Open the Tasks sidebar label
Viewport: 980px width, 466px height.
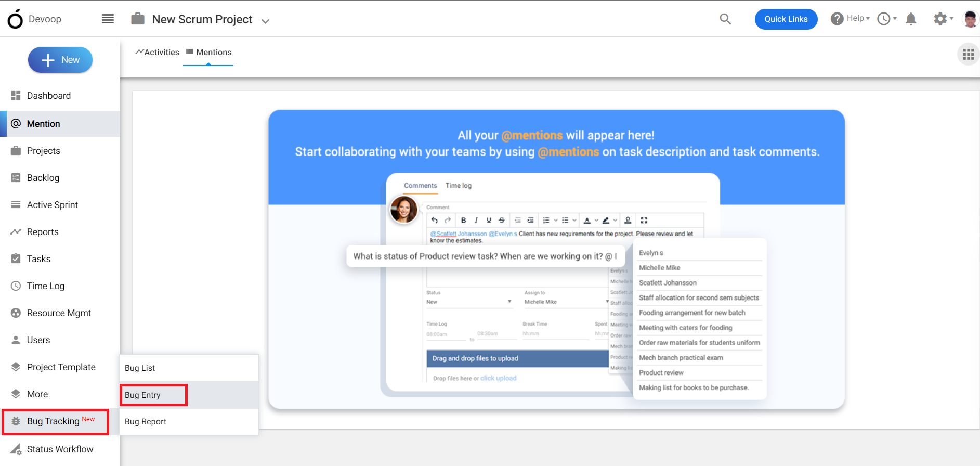click(x=39, y=259)
